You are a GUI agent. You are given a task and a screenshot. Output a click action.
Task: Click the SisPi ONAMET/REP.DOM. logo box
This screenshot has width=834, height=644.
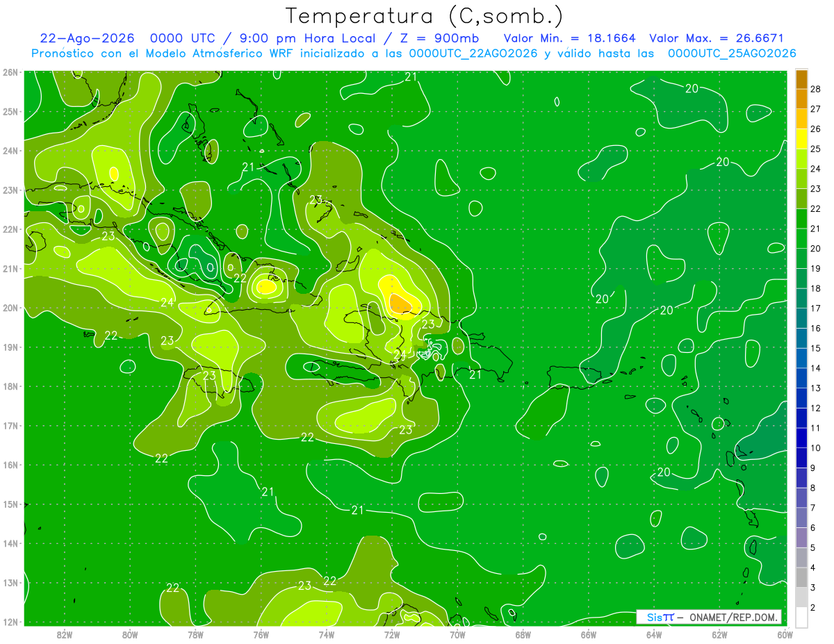(x=708, y=617)
